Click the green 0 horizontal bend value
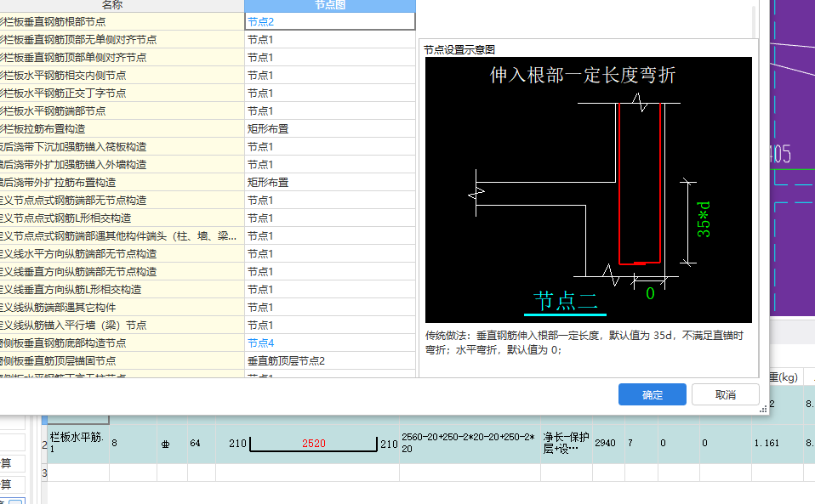 pyautogui.click(x=650, y=294)
